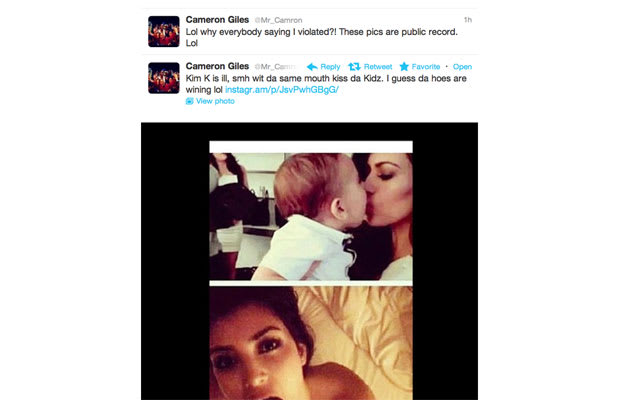
Task: Click the Retweet arrows icon
Action: 354,66
